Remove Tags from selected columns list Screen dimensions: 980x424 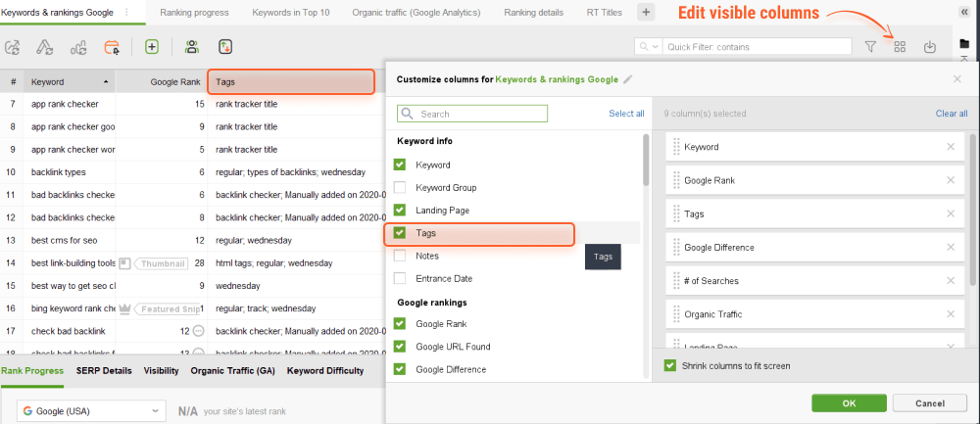click(951, 213)
